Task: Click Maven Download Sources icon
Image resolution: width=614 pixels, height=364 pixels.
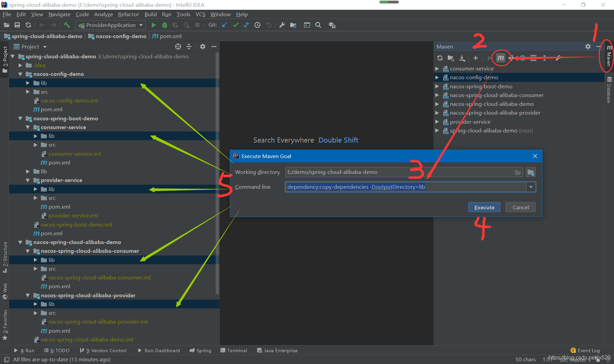Action: [x=462, y=58]
